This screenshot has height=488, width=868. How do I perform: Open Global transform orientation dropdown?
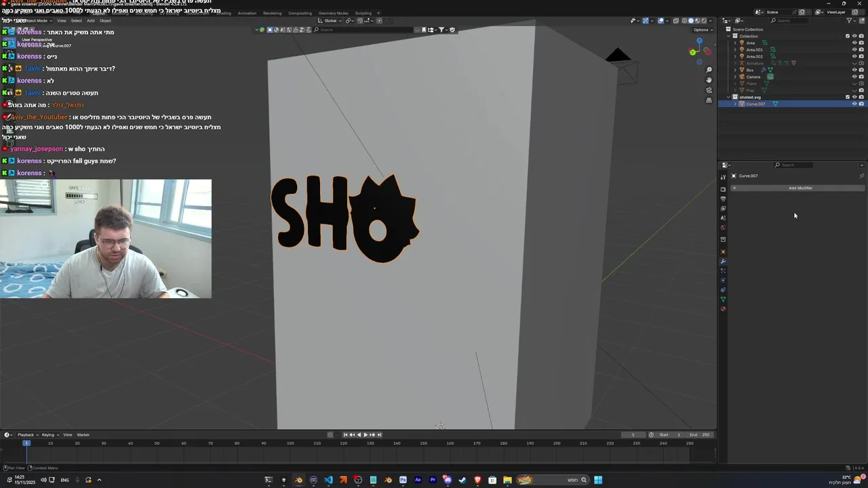(330, 20)
